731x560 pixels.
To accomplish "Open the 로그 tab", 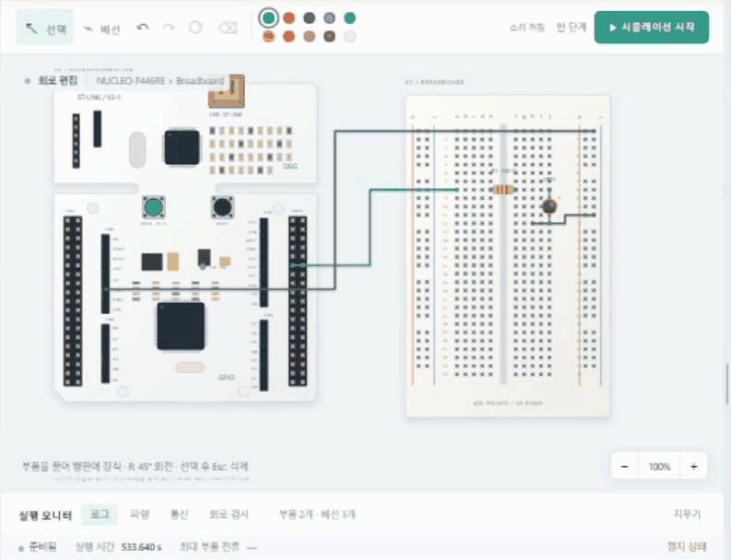I will click(x=100, y=514).
